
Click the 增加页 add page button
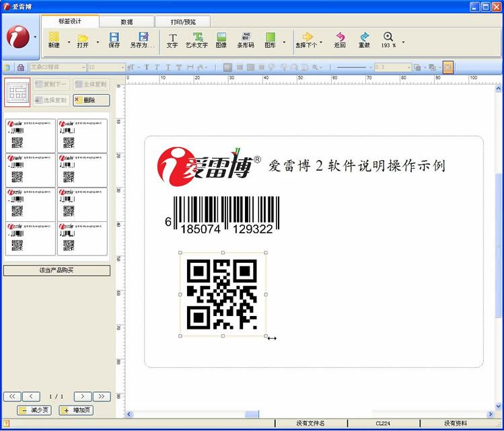[x=76, y=410]
